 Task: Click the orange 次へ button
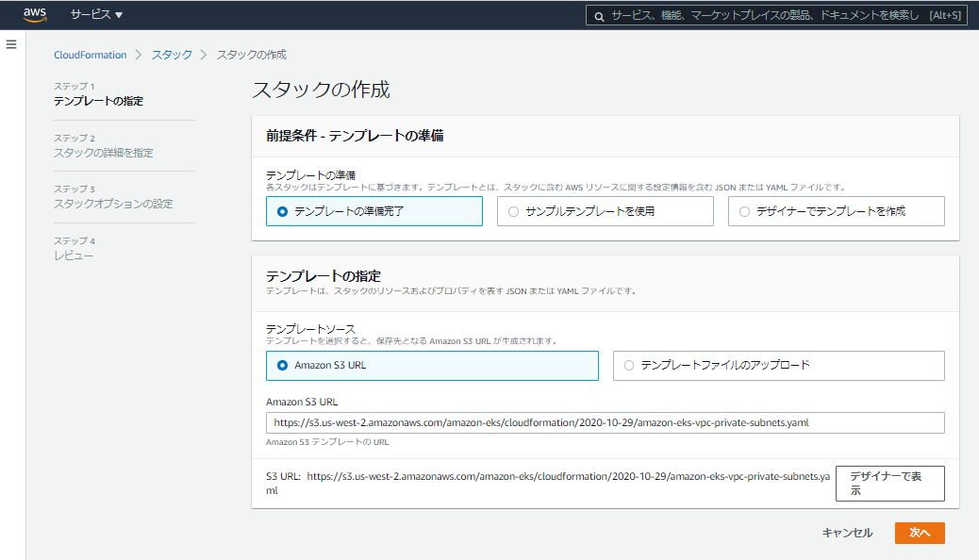coord(920,534)
